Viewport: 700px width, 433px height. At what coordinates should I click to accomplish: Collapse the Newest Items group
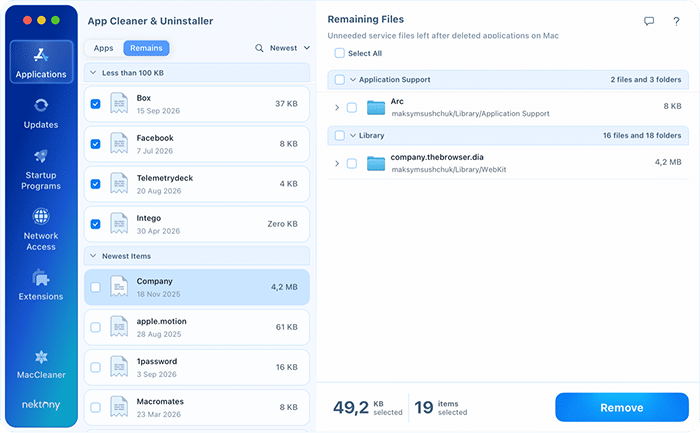[93, 256]
